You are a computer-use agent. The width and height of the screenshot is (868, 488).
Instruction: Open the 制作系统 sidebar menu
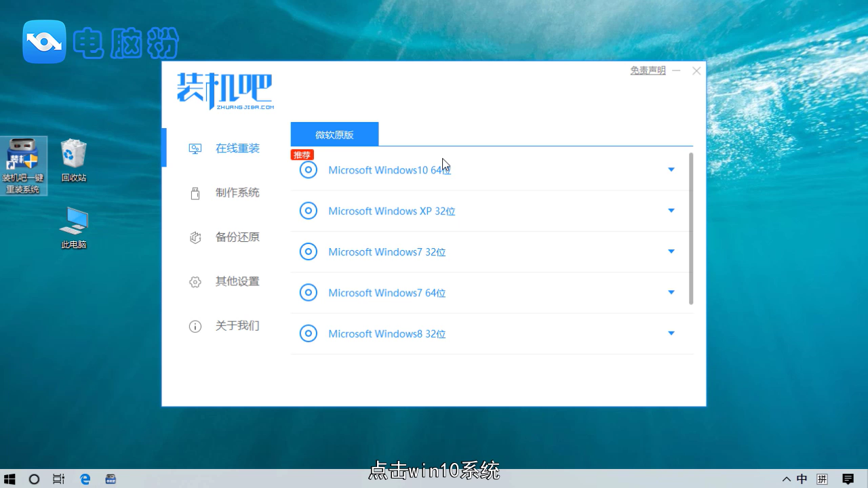(x=237, y=192)
